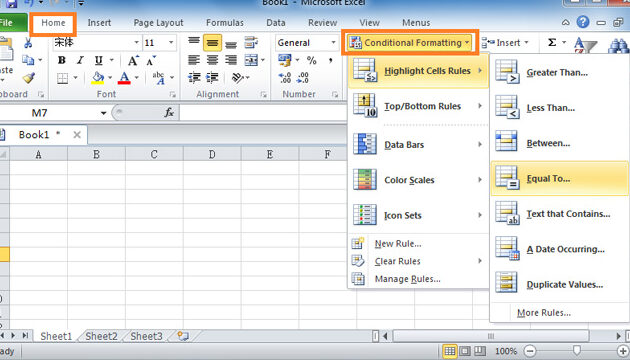Choose Equal To... rule
Image resolution: width=630 pixels, height=360 pixels.
(x=560, y=178)
